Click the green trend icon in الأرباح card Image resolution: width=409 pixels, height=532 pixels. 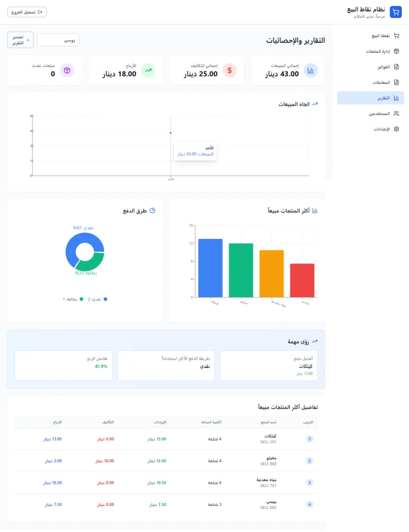[149, 70]
